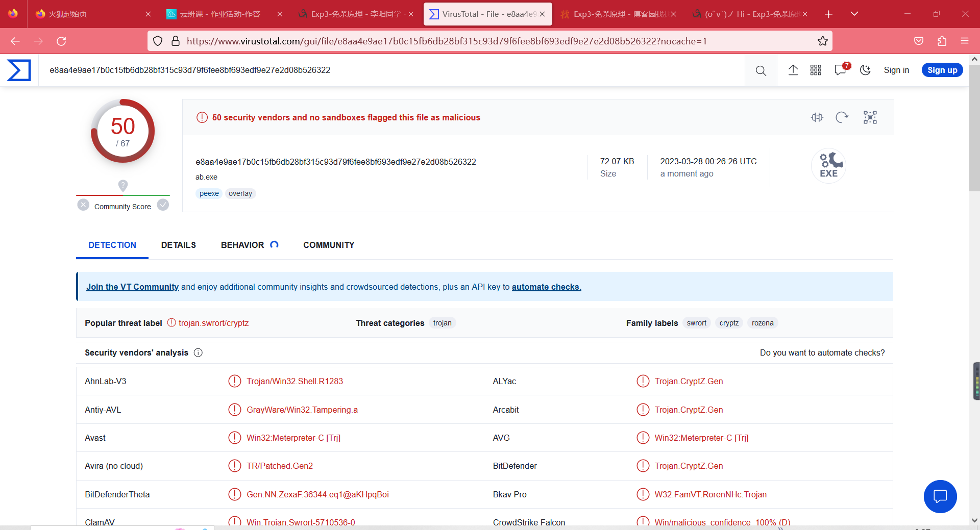Click the 50 / 67 detection score gauge
The height and width of the screenshot is (530, 980).
coord(122,131)
